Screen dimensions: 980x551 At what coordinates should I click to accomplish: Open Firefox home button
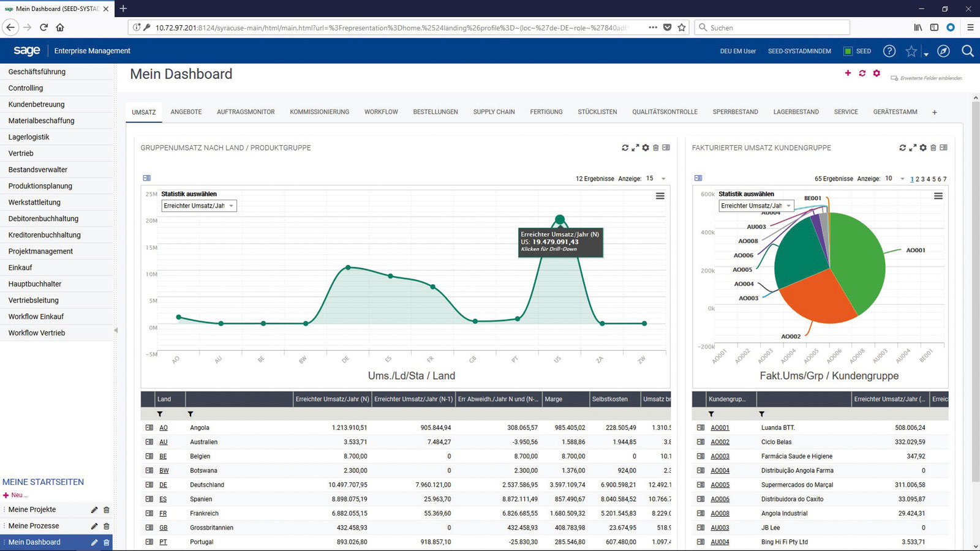60,28
